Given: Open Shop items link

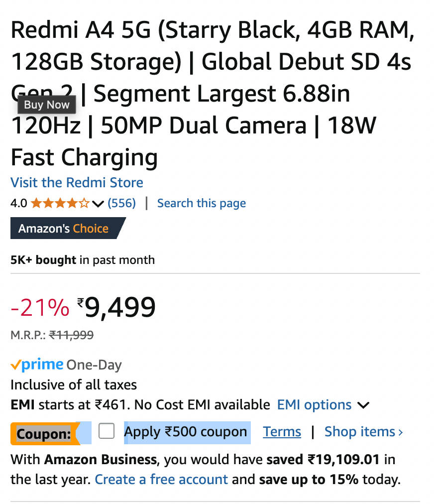Looking at the screenshot, I should click(x=359, y=432).
